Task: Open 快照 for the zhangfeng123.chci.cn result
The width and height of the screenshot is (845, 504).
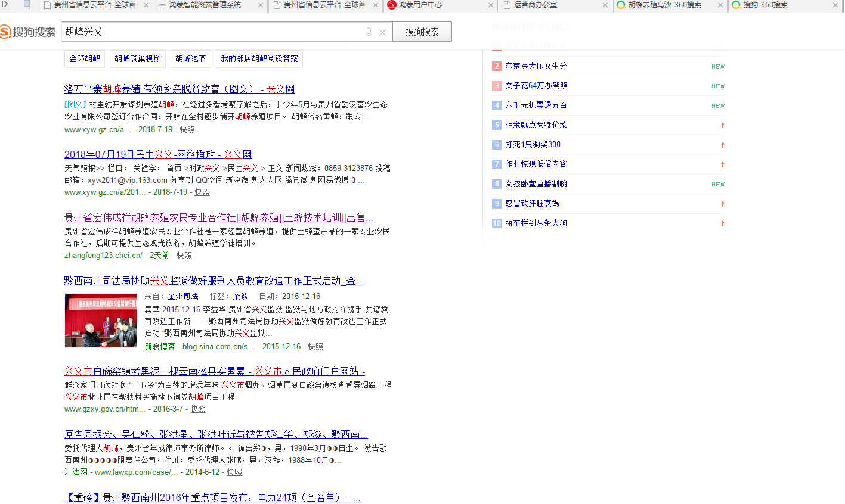Action: [x=184, y=256]
